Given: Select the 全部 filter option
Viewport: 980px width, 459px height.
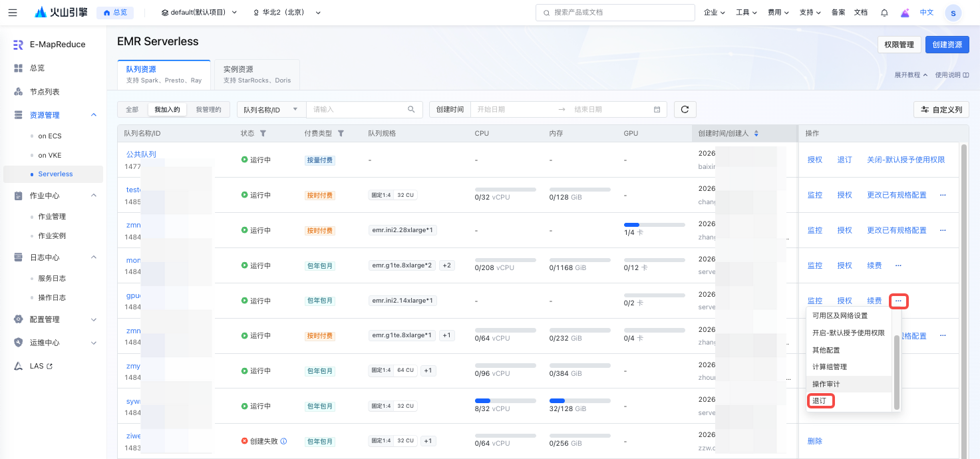Looking at the screenshot, I should tap(132, 110).
